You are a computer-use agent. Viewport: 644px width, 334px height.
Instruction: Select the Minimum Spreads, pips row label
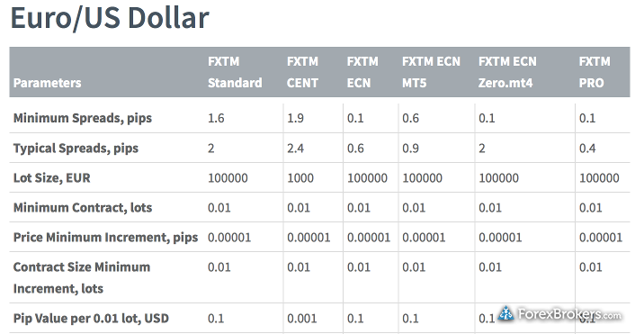[83, 118]
